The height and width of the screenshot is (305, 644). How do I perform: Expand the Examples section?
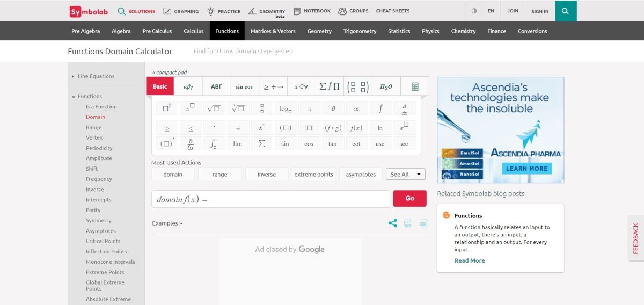coord(167,223)
